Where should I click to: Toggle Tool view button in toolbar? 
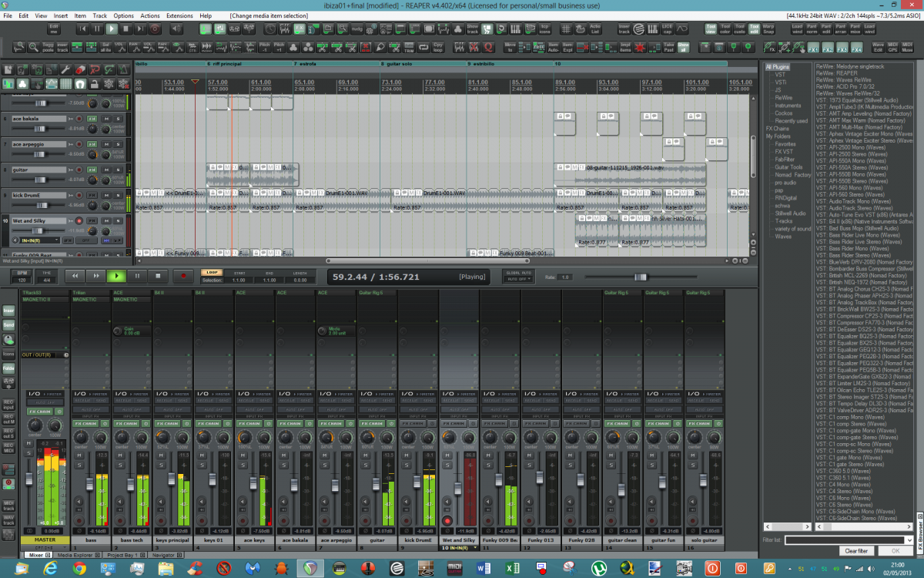(711, 29)
